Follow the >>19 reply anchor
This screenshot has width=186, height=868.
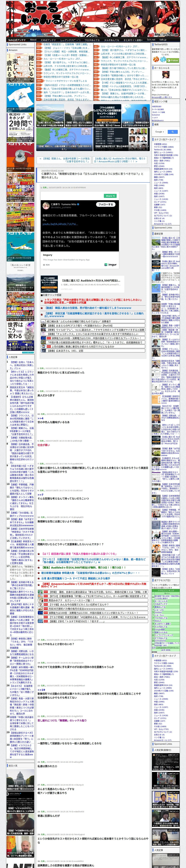(41, 690)
